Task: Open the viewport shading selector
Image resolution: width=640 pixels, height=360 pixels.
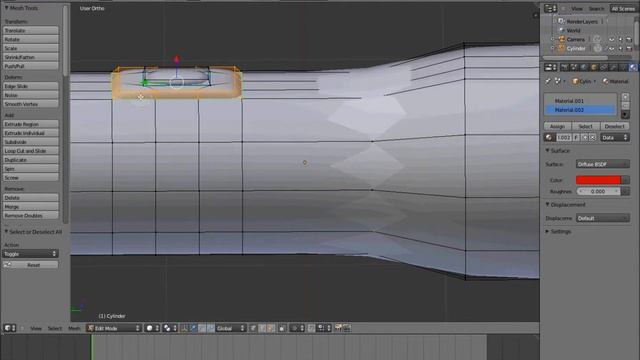Action: (x=152, y=328)
